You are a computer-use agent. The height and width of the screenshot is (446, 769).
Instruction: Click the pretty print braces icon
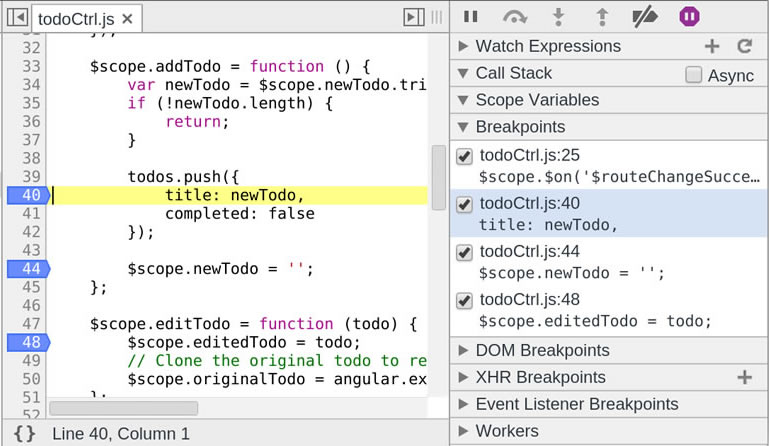pos(25,433)
